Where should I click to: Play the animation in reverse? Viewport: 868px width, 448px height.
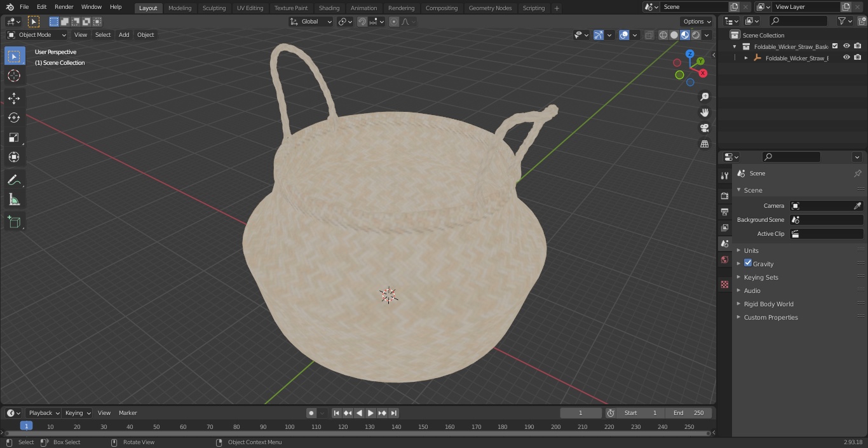pyautogui.click(x=359, y=413)
